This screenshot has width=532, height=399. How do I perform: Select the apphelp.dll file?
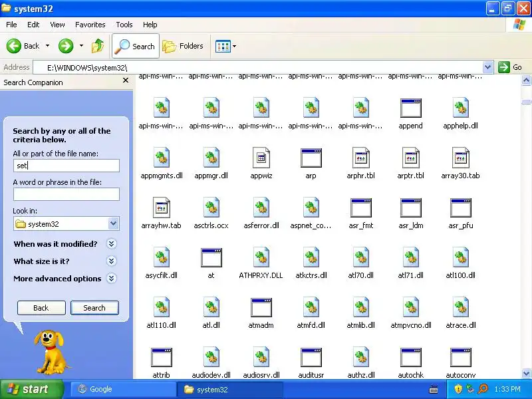460,114
